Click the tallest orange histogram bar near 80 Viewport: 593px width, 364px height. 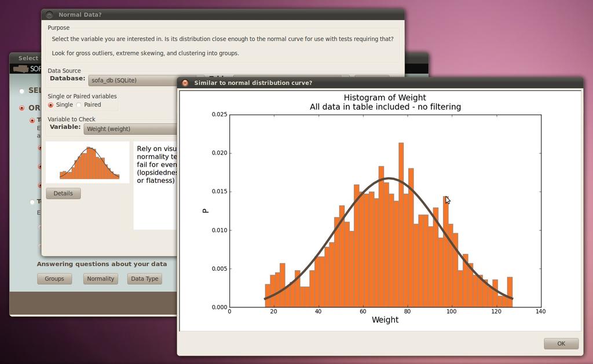pyautogui.click(x=401, y=225)
